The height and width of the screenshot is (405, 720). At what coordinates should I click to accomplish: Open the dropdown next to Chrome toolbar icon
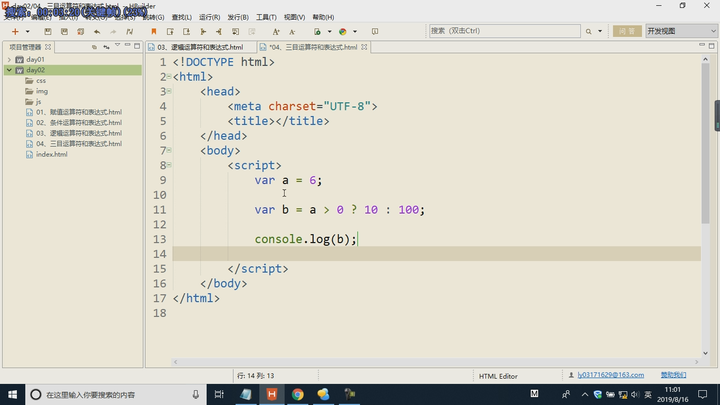click(x=355, y=32)
